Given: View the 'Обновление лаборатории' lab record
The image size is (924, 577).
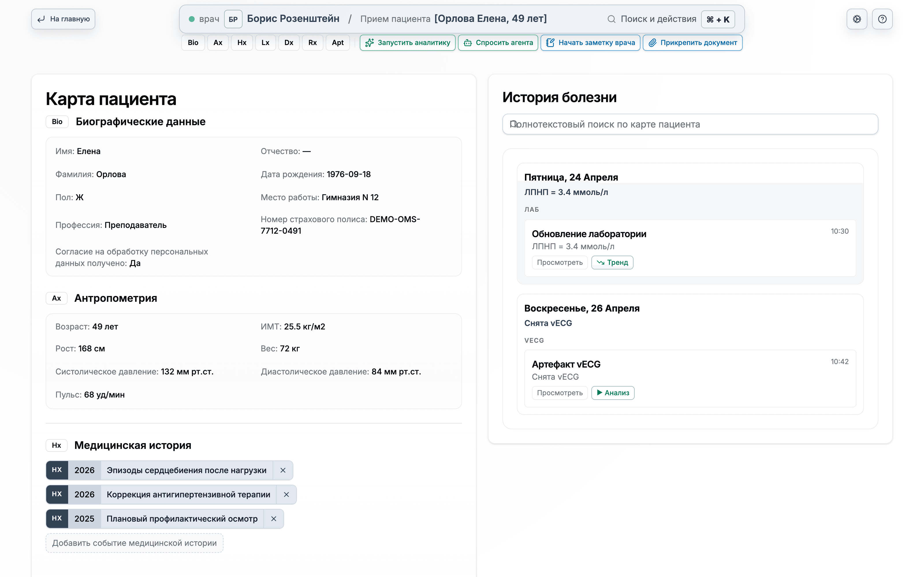Looking at the screenshot, I should (x=559, y=263).
